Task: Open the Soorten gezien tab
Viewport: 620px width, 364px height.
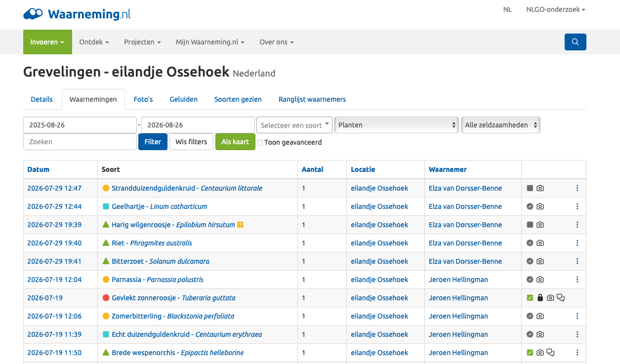Action: (238, 99)
